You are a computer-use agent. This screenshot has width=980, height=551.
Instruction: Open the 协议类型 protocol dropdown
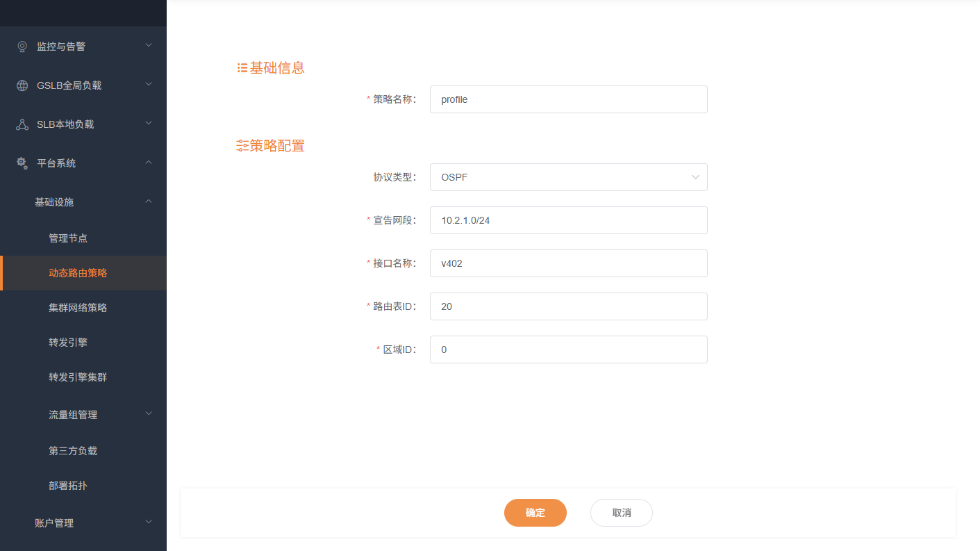point(568,177)
